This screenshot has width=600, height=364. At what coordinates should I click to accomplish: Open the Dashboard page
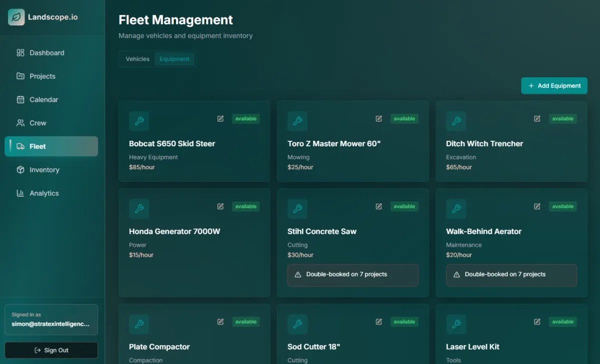coord(46,53)
